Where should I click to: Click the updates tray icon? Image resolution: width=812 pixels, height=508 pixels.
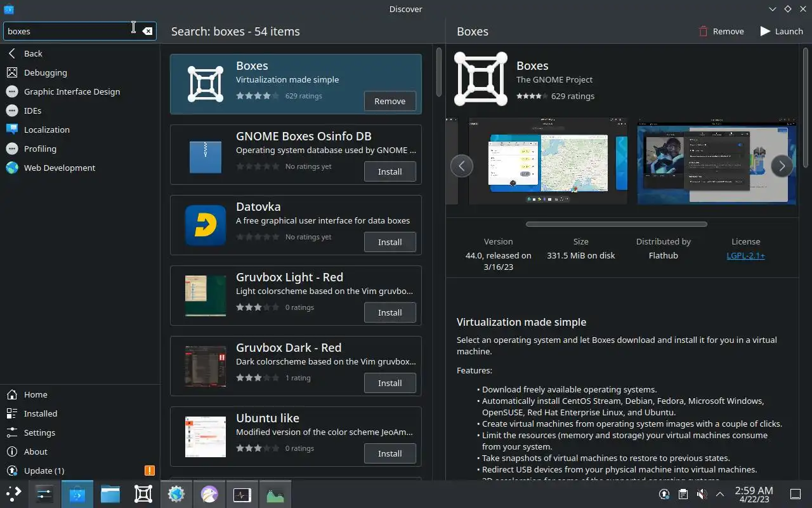664,494
